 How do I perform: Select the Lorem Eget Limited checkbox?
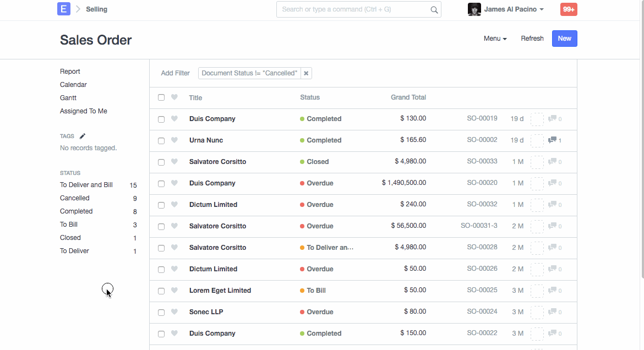[161, 291]
